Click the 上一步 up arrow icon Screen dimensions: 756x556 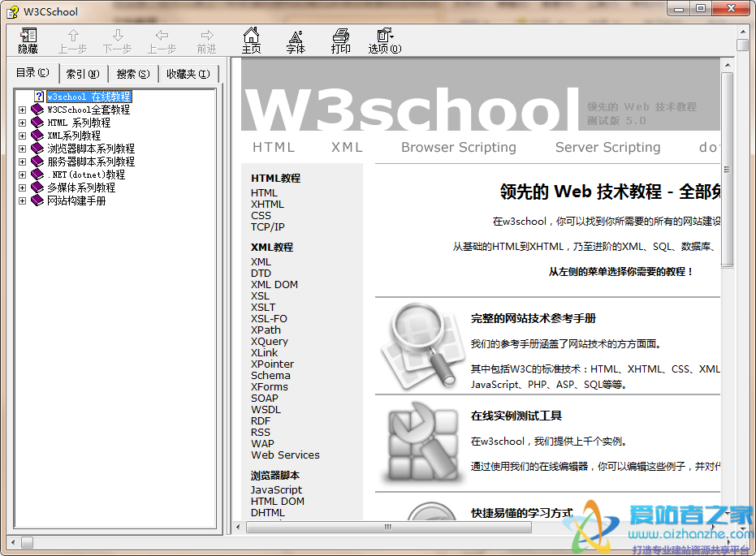(x=73, y=35)
